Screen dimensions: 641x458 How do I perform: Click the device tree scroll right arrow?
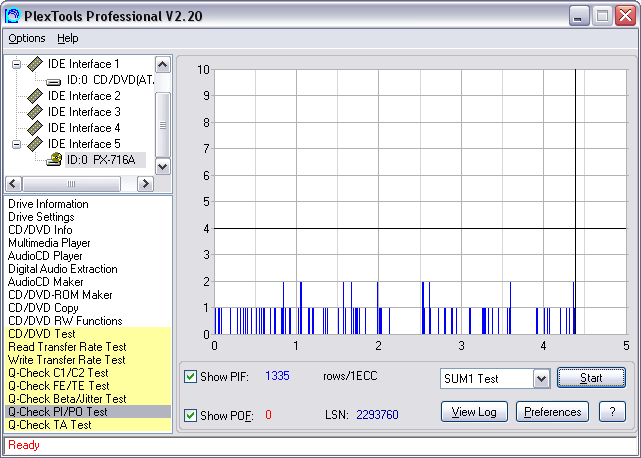pyautogui.click(x=145, y=184)
